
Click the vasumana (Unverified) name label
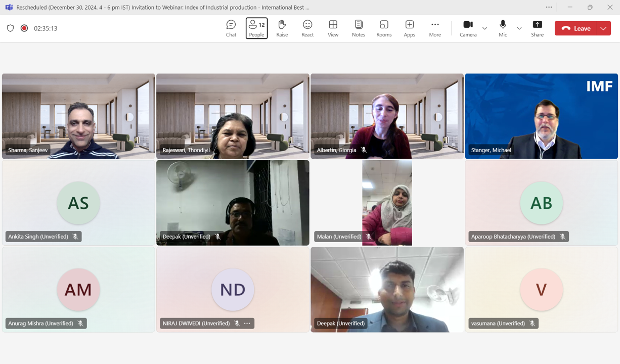pyautogui.click(x=498, y=324)
